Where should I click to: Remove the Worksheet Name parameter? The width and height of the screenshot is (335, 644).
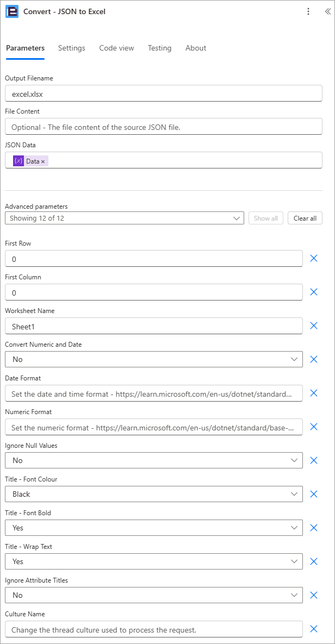[x=314, y=326]
